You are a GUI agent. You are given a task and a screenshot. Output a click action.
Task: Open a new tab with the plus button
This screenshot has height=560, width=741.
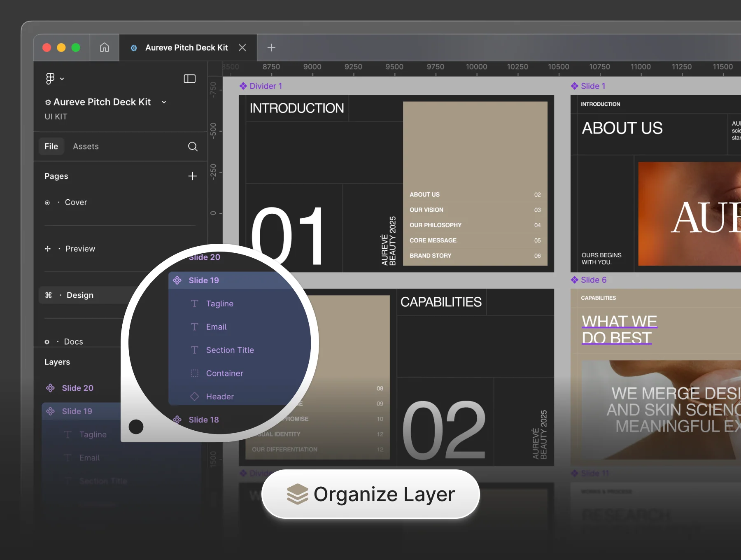271,47
